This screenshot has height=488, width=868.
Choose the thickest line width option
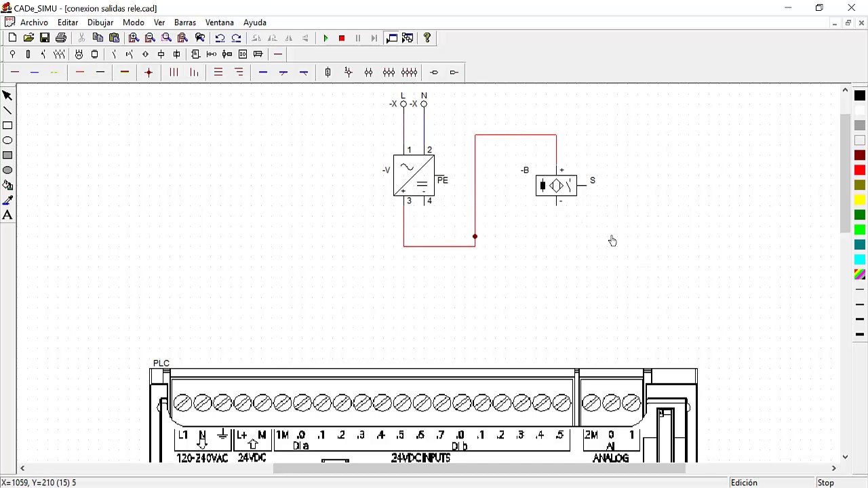[x=860, y=334]
